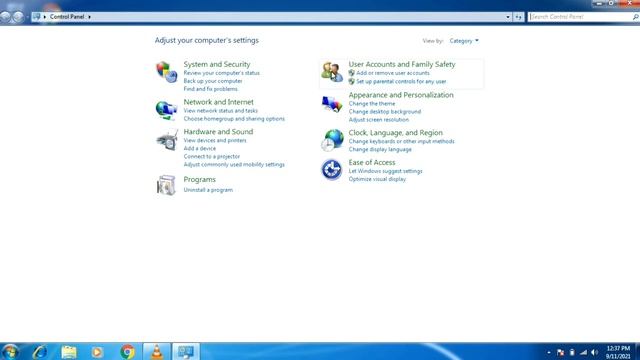Open Appearance and Personalization heading
The height and width of the screenshot is (360, 640).
click(x=401, y=95)
